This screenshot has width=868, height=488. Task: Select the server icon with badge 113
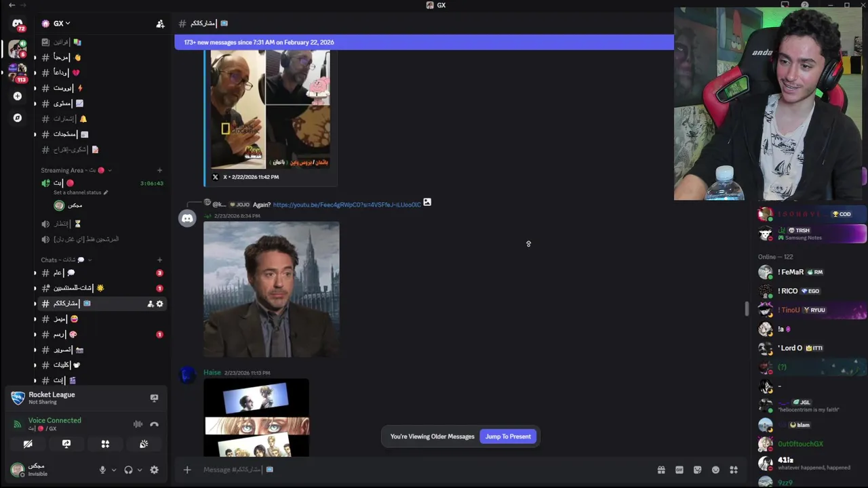point(17,72)
